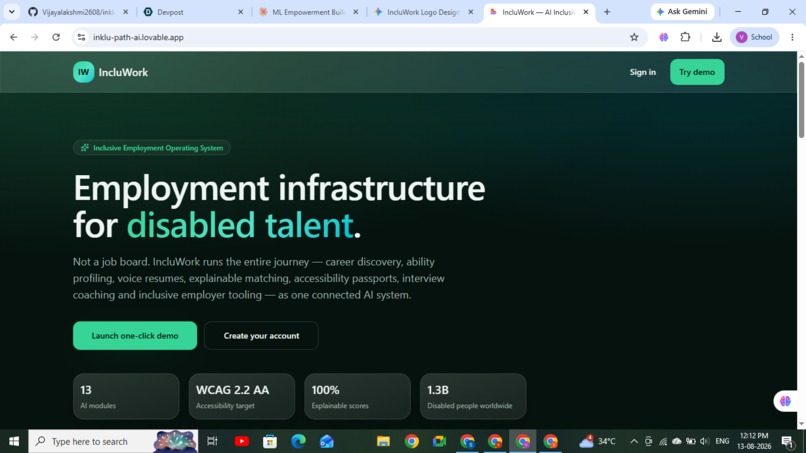The width and height of the screenshot is (806, 453).
Task: Reload the current page
Action: click(x=56, y=37)
